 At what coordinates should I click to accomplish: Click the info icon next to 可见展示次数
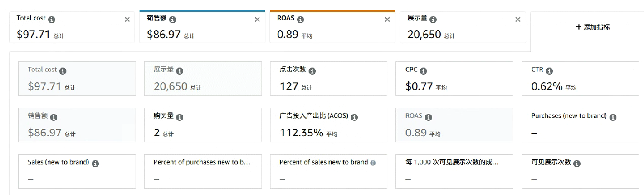pos(576,164)
